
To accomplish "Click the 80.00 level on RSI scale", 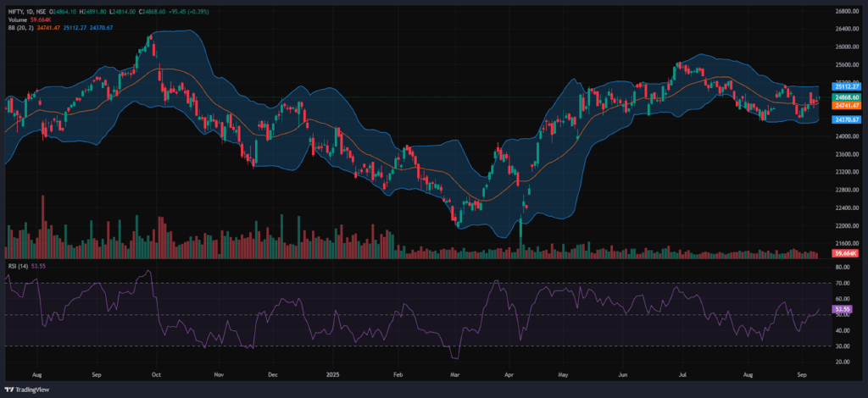I will [842, 268].
